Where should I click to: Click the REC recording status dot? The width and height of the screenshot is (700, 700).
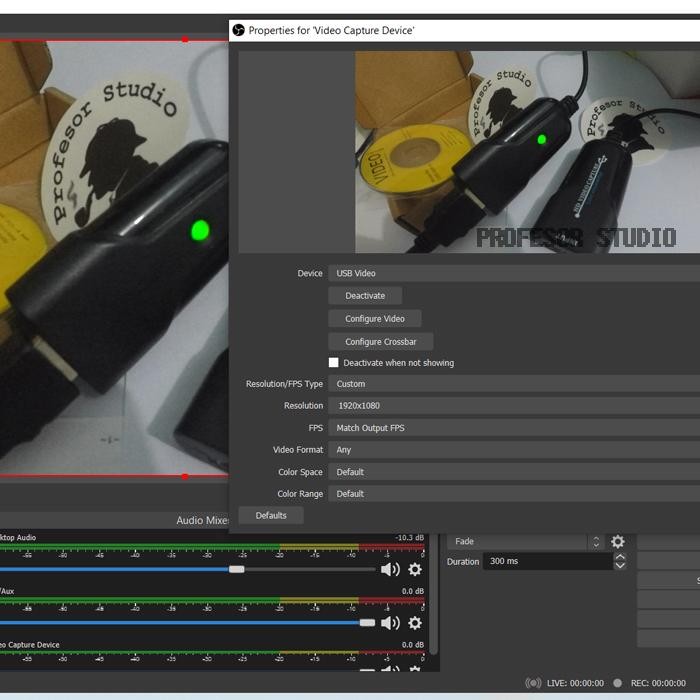[617, 683]
